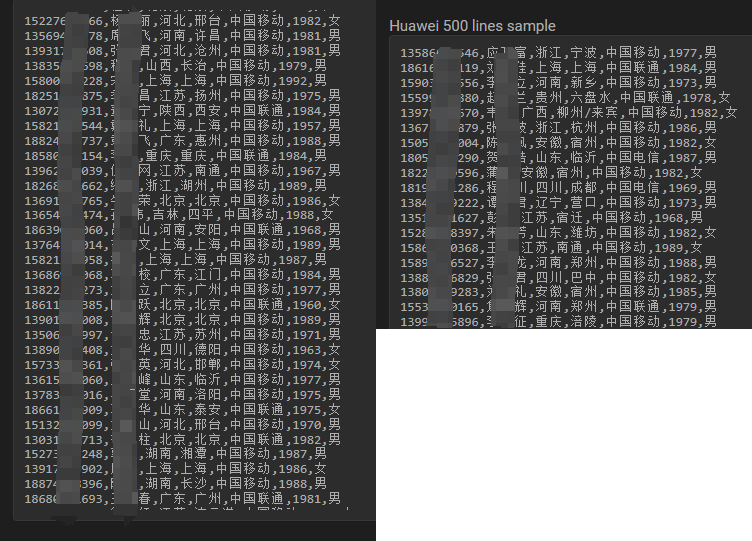752x541 pixels.
Task: Click the 吉林,四平,中国移动,1988 entry
Action: [179, 215]
